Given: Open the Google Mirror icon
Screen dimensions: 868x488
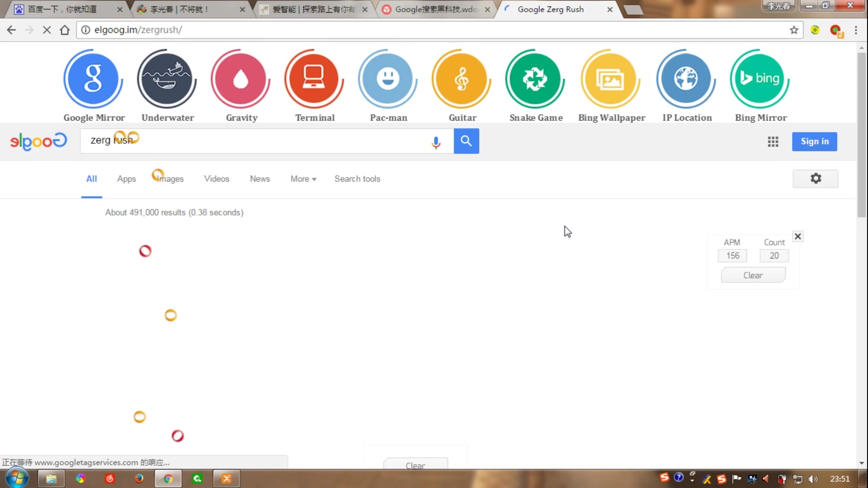Looking at the screenshot, I should click(x=93, y=79).
